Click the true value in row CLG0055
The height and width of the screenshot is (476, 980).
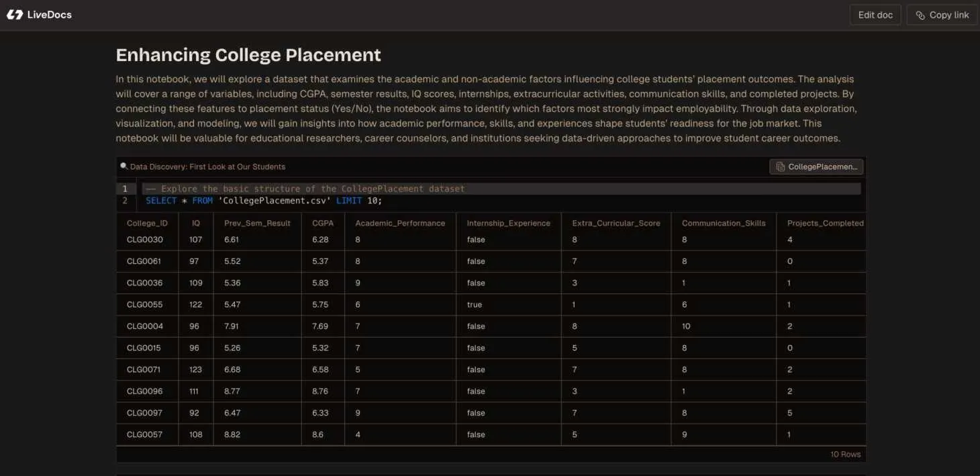click(474, 304)
